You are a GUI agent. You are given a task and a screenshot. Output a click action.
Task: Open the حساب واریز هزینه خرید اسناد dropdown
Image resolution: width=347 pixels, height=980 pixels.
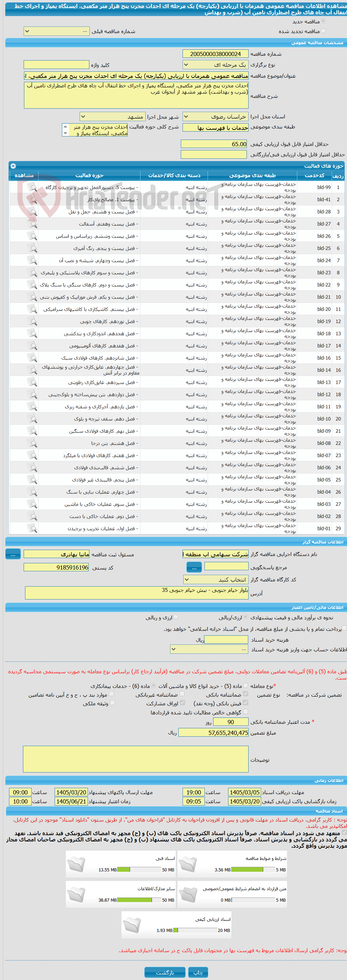pos(209,649)
